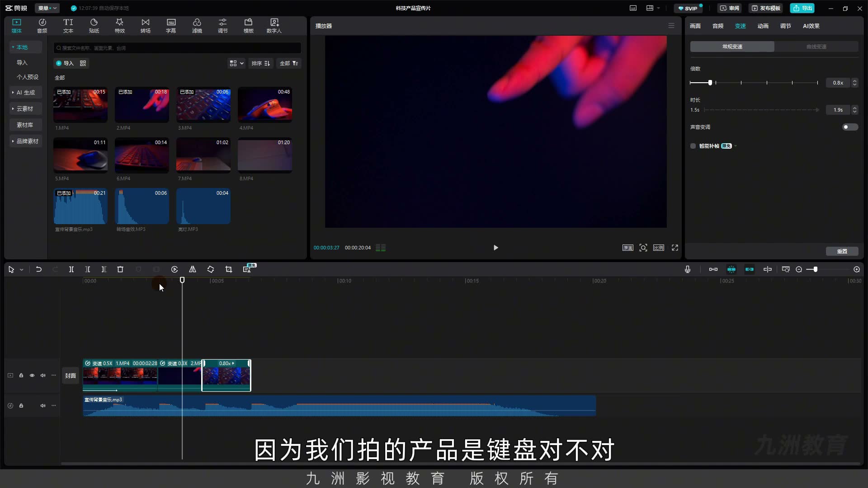Screen dimensions: 868x488
Task: Expand the 云素材 sidebar item
Action: click(26, 109)
